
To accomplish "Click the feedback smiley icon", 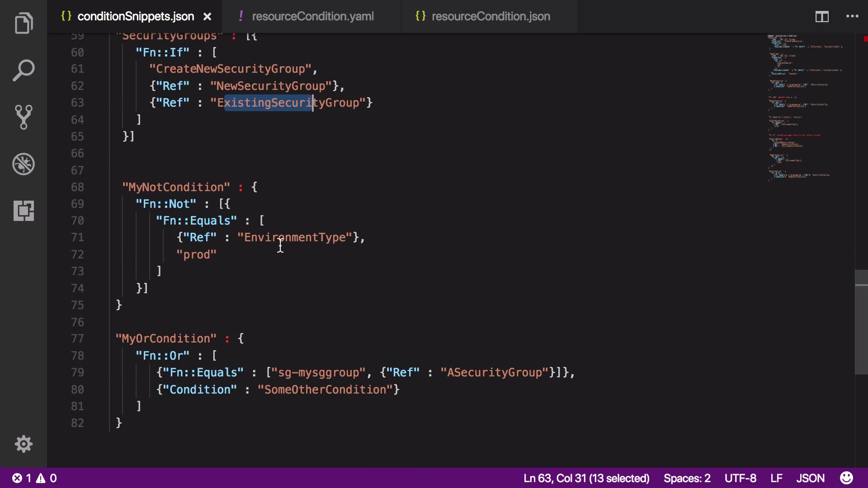I will point(846,478).
